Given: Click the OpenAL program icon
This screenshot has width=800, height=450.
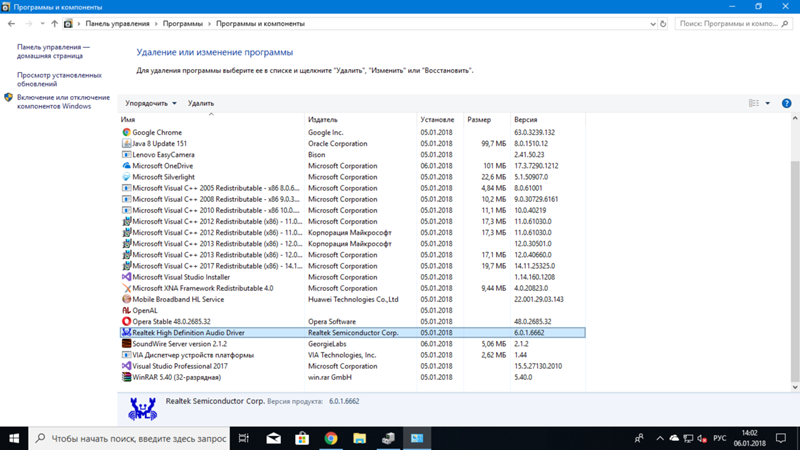Looking at the screenshot, I should (126, 310).
